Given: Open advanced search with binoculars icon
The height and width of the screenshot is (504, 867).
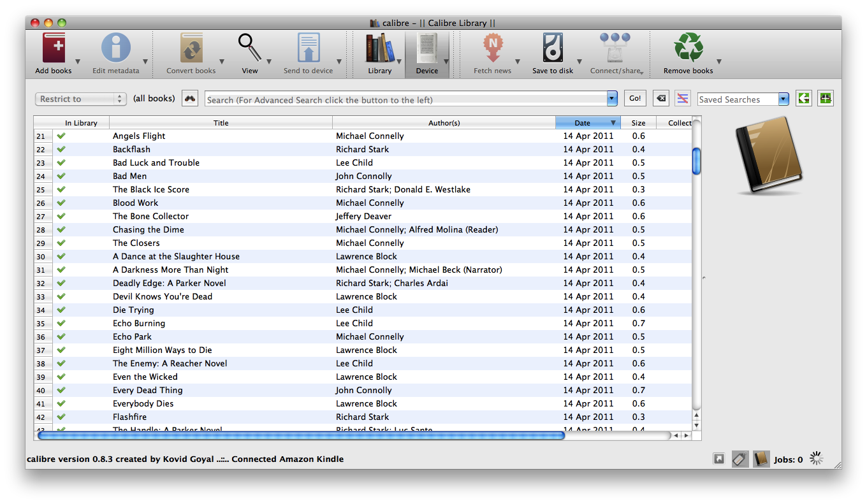Looking at the screenshot, I should coord(190,99).
